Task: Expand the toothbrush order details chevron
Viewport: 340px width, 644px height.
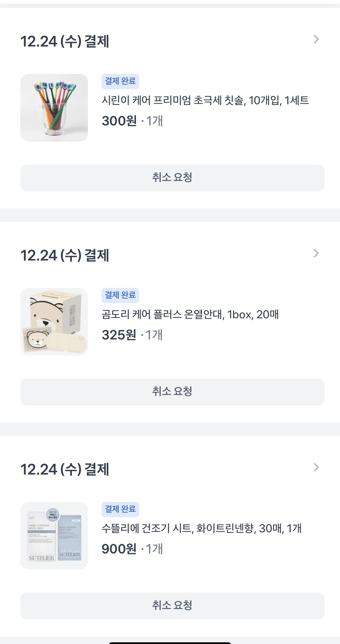Action: pos(316,39)
